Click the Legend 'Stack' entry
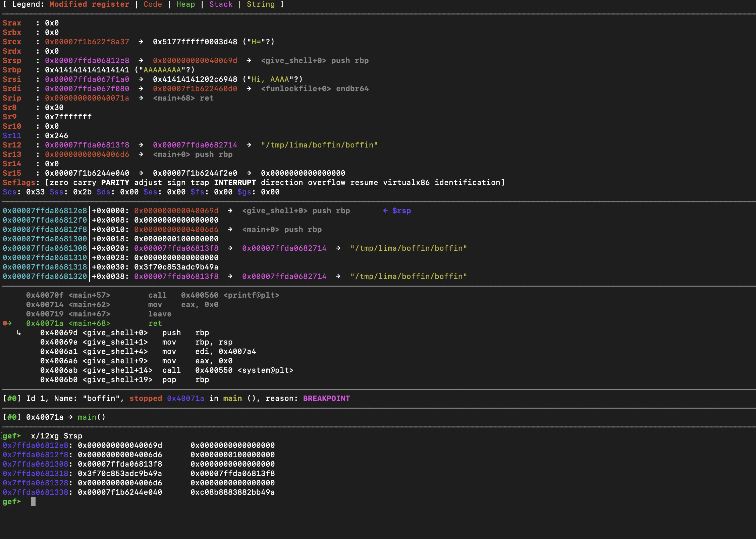756x539 pixels. click(221, 4)
